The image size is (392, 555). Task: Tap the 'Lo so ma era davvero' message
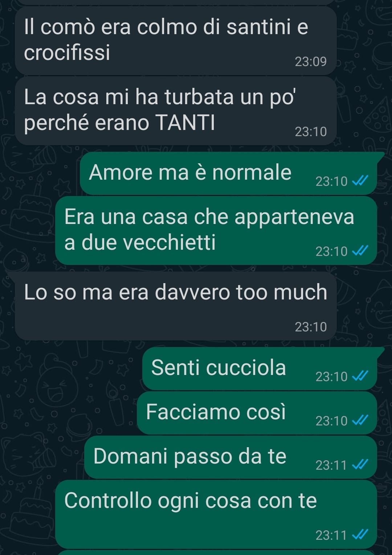point(176,306)
